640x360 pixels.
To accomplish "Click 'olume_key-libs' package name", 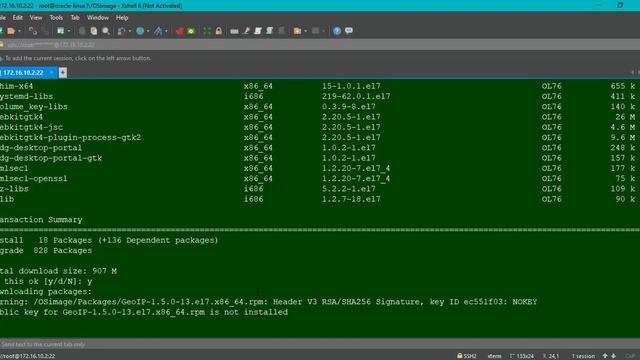I will coord(34,107).
